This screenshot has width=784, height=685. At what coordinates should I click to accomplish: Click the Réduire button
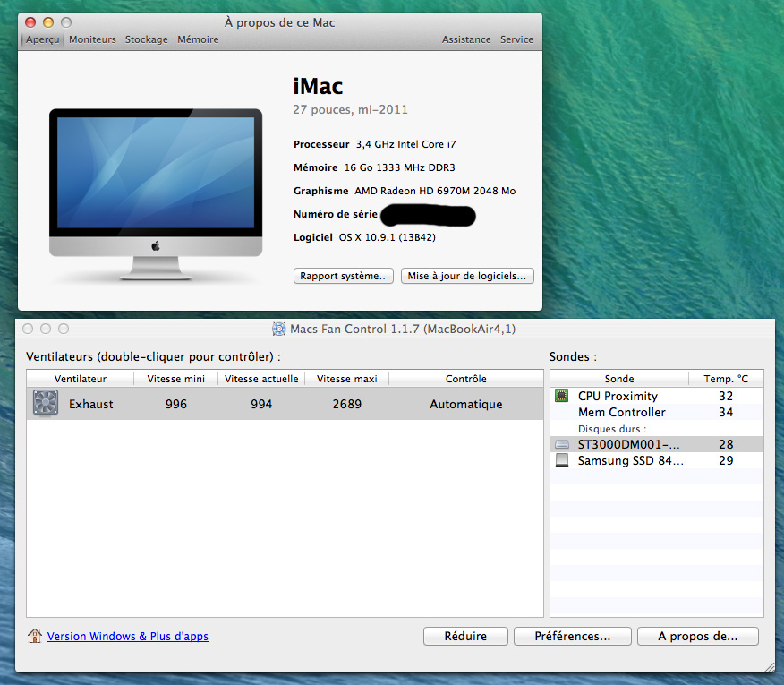tap(465, 636)
